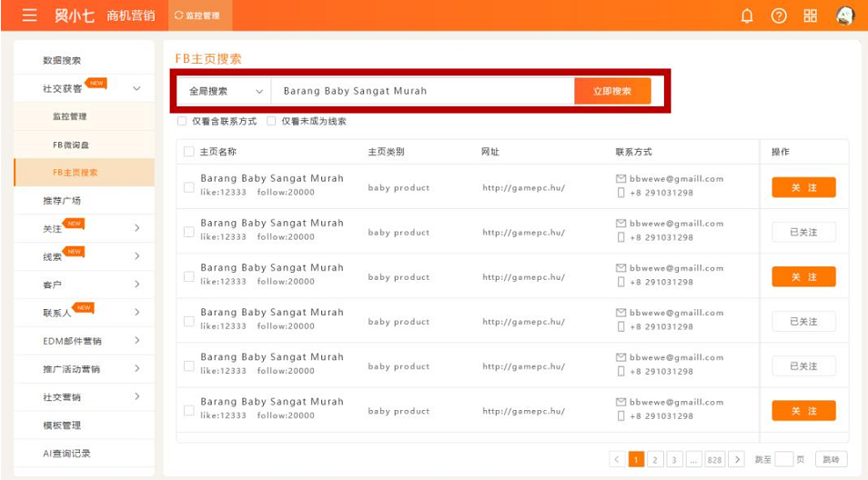Select page 2 in pagination
This screenshot has width=868, height=480.
coord(655,459)
